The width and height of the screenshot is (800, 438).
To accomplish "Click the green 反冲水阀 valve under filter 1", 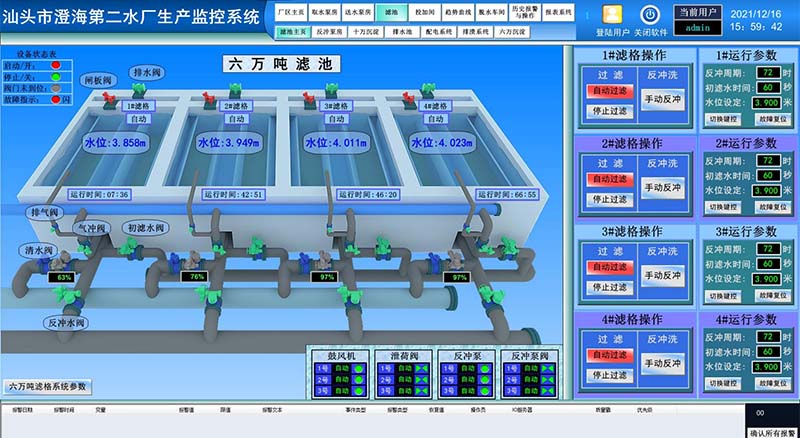I will pyautogui.click(x=69, y=296).
